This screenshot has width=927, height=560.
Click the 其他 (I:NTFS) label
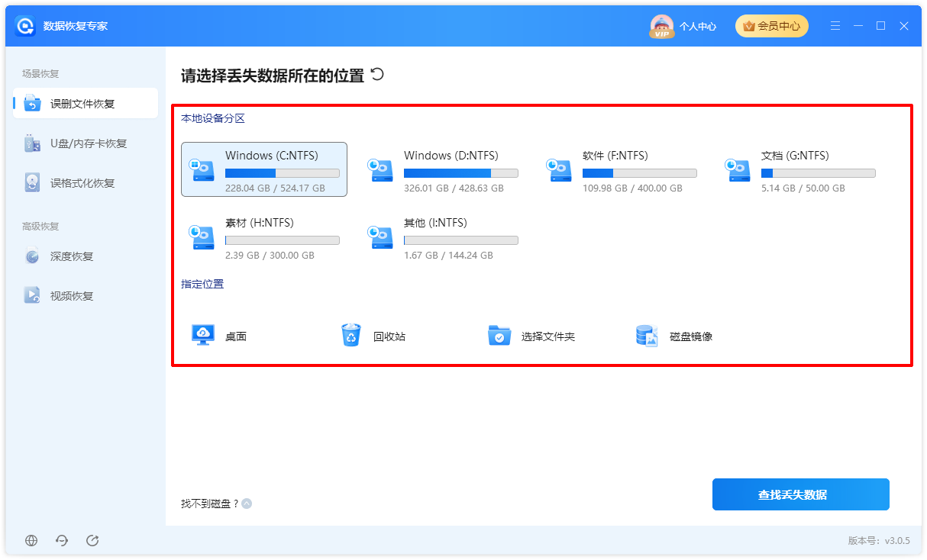(x=435, y=223)
